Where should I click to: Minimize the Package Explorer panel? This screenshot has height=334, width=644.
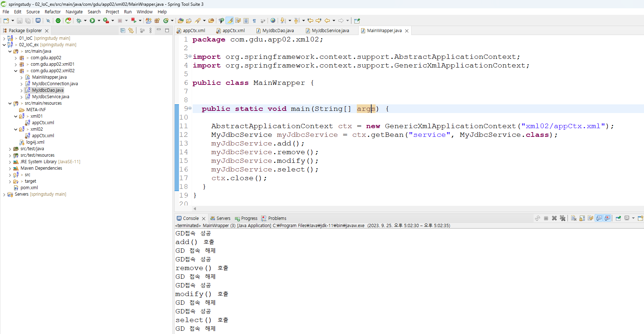point(159,30)
